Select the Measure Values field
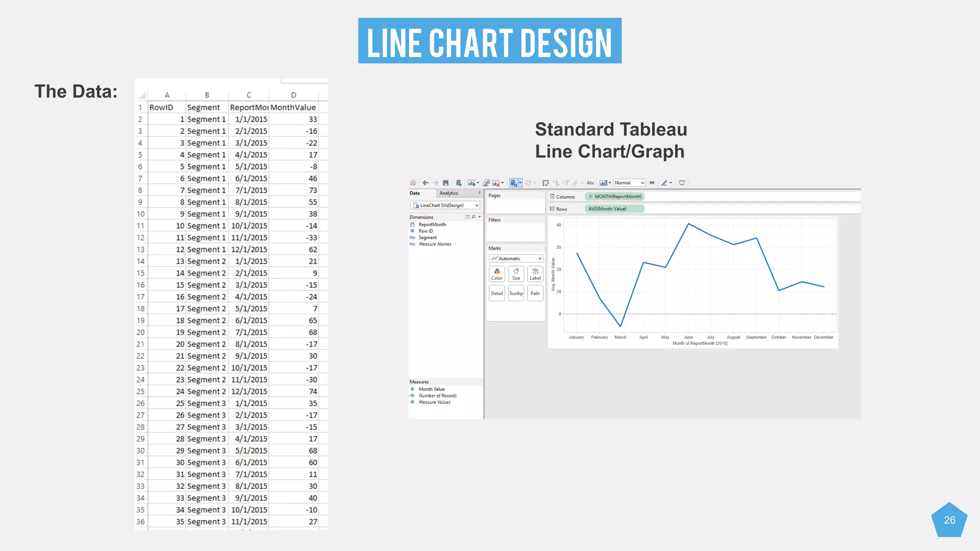The image size is (980, 551). coord(434,402)
